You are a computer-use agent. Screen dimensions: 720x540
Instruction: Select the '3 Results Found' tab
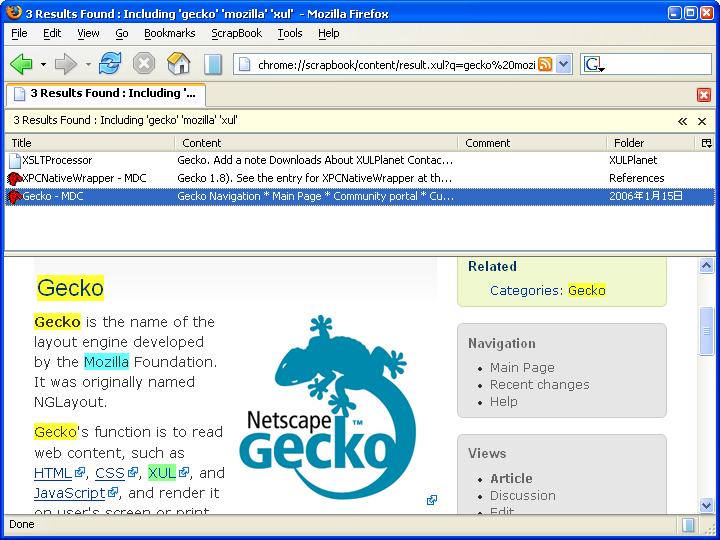(106, 94)
